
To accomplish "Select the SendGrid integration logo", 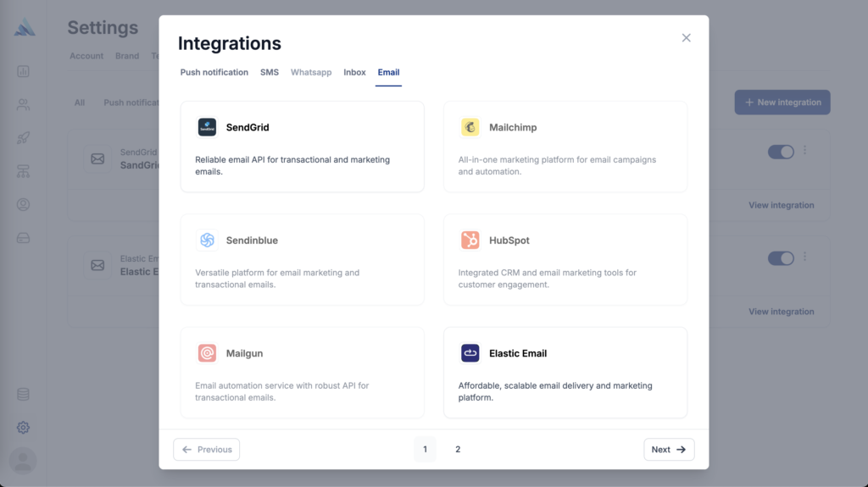I will pyautogui.click(x=207, y=127).
